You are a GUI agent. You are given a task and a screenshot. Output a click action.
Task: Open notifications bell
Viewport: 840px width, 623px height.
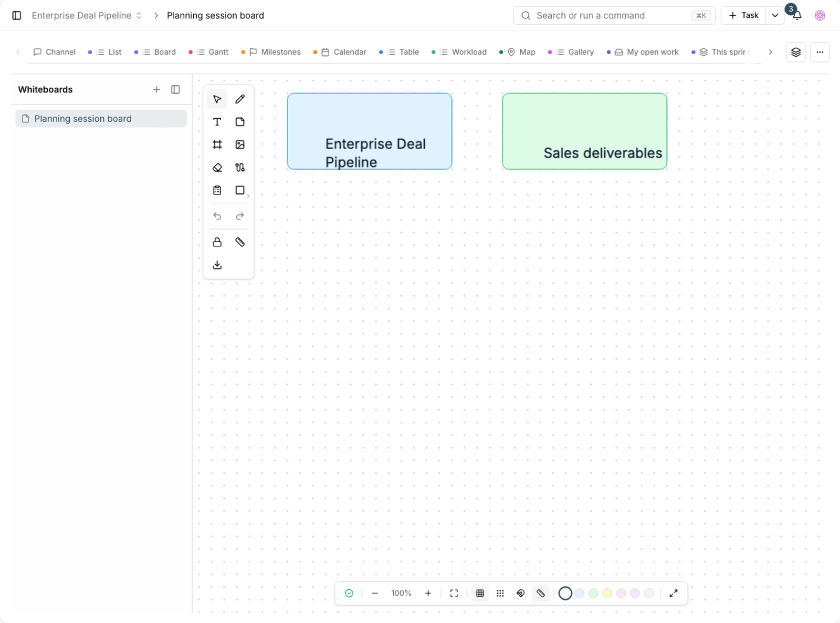(x=797, y=16)
